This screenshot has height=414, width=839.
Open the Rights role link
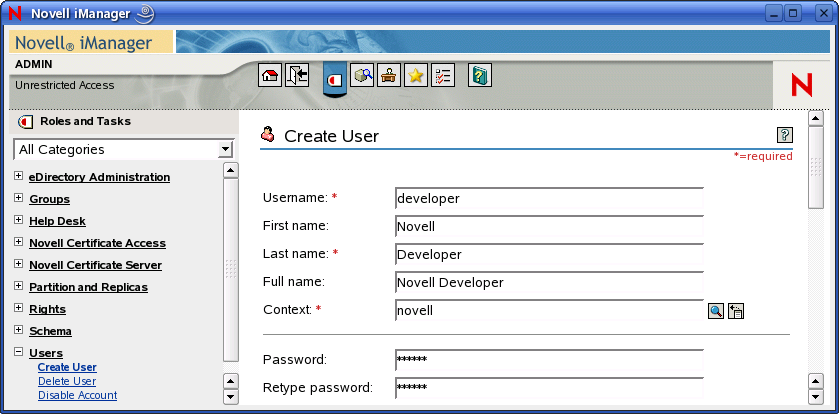coord(48,309)
